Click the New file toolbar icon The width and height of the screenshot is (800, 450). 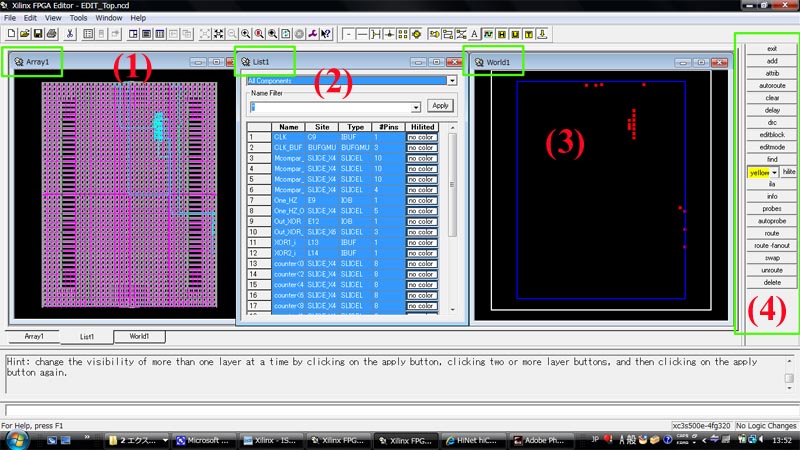[11, 34]
